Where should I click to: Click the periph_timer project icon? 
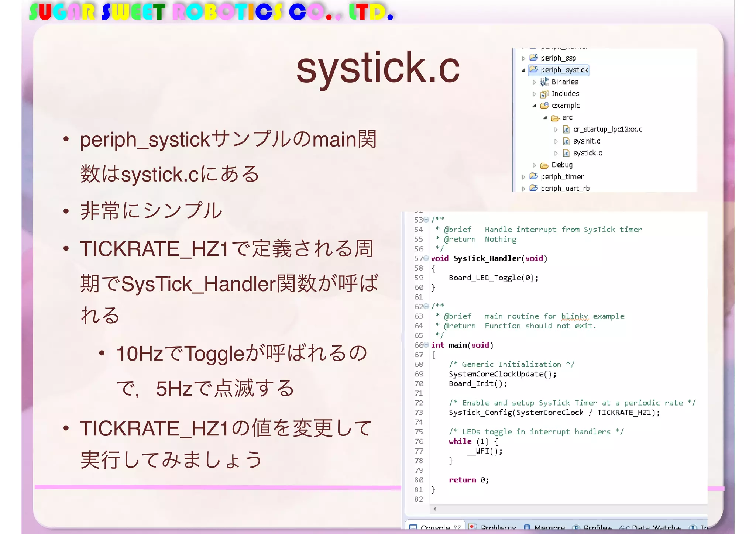click(534, 176)
